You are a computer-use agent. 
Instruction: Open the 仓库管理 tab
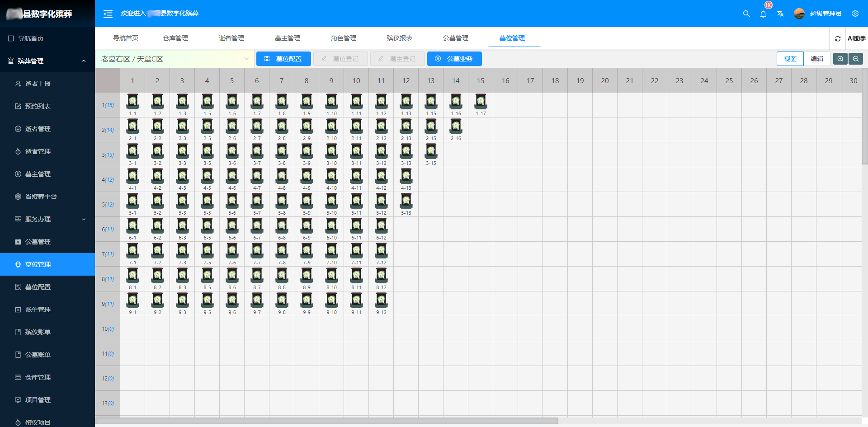click(x=175, y=38)
